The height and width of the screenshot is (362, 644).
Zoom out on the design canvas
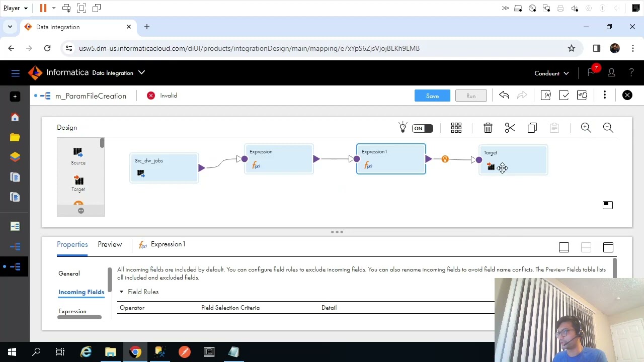pyautogui.click(x=608, y=128)
